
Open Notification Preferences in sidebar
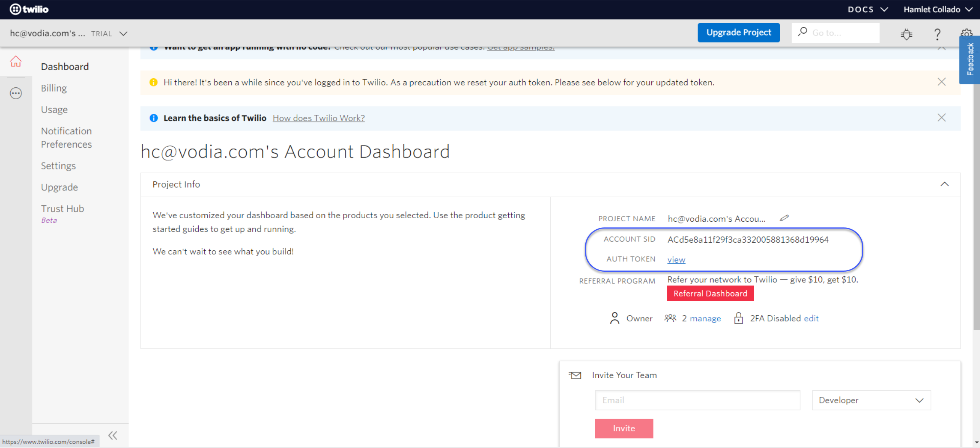[x=66, y=138]
